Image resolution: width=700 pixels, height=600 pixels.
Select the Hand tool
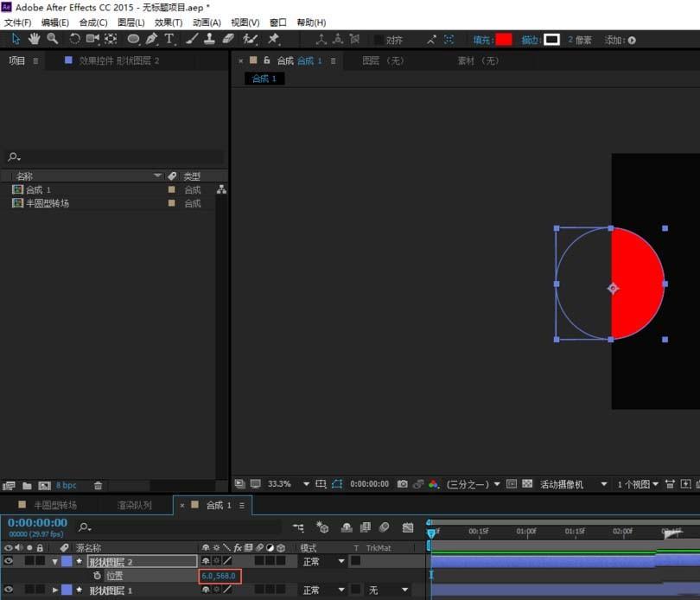[x=35, y=39]
